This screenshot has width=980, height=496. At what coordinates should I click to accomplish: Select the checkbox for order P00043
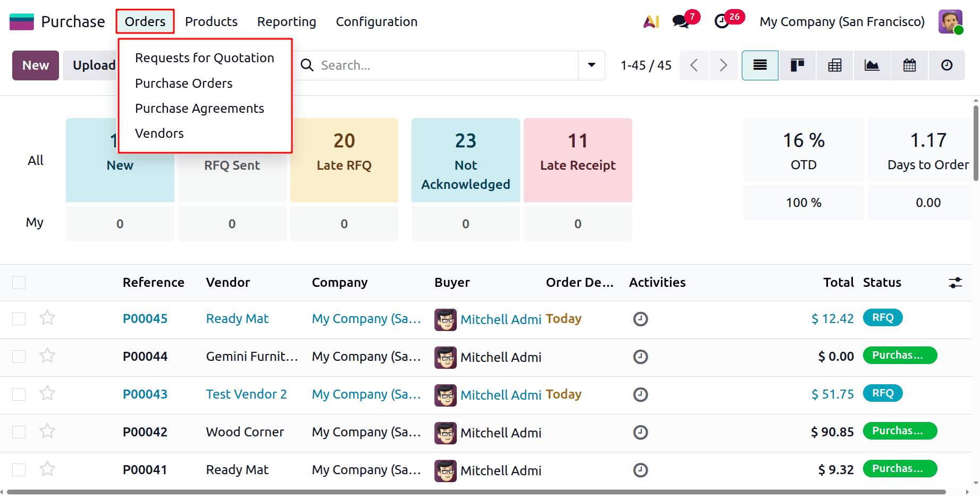click(x=19, y=394)
